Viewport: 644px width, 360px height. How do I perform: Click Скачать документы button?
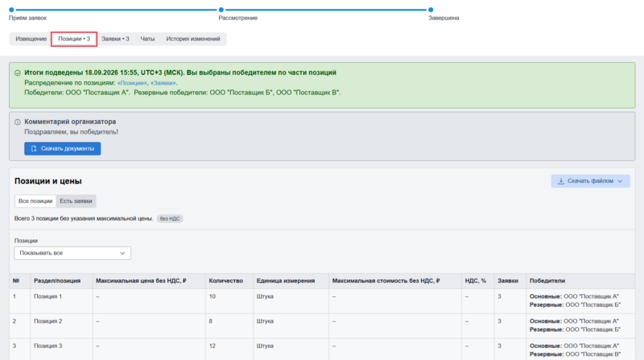63,149
